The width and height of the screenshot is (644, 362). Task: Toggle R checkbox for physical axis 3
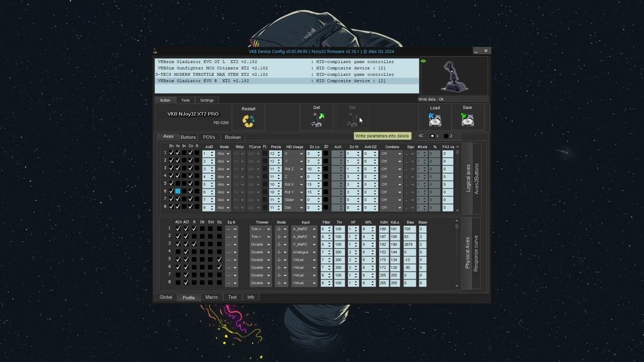(x=194, y=244)
